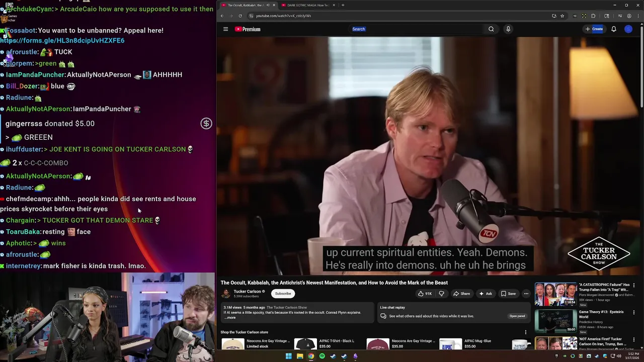Click the donation dollar icon in chat

tap(206, 123)
